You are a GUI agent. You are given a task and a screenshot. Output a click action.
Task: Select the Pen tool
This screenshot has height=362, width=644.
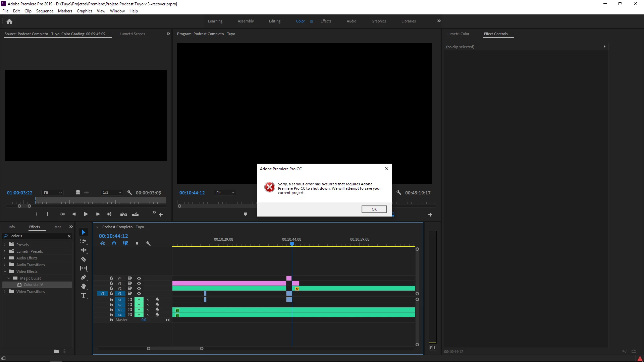pyautogui.click(x=84, y=277)
